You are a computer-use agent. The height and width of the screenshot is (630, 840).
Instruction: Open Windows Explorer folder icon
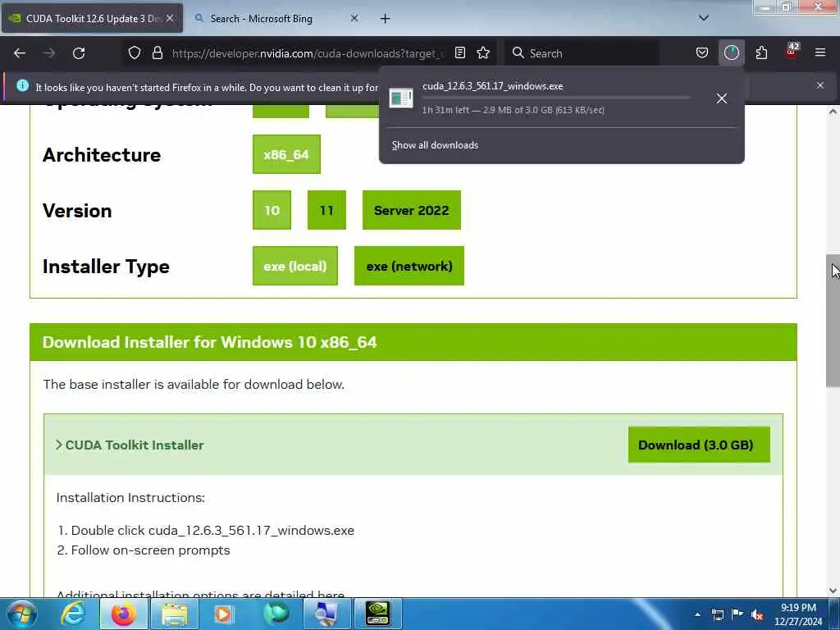175,614
